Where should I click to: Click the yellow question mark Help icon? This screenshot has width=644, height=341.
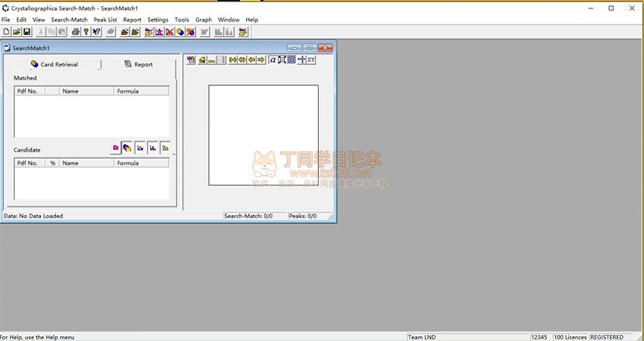[x=86, y=32]
